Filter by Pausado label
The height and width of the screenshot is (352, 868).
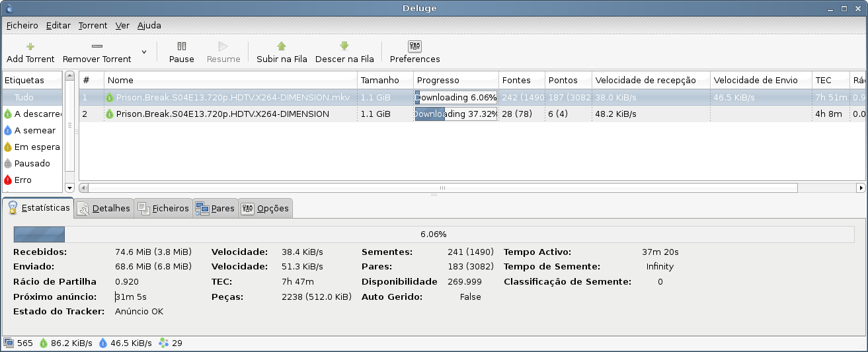[x=32, y=163]
